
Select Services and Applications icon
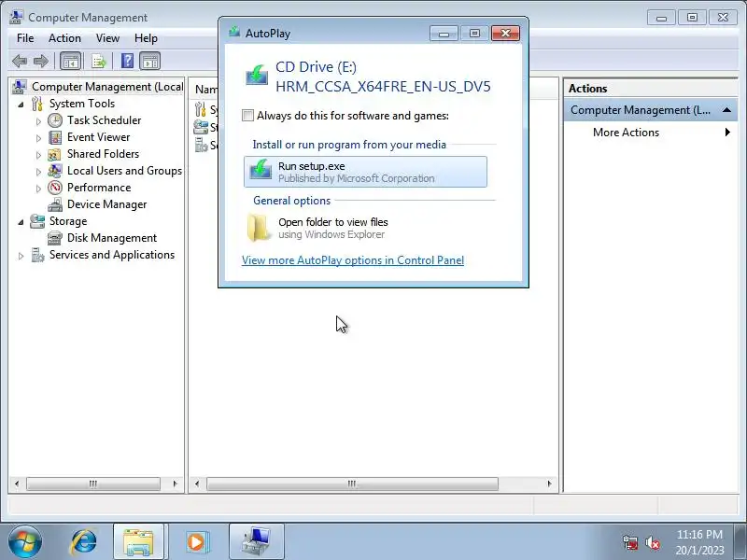tap(37, 255)
